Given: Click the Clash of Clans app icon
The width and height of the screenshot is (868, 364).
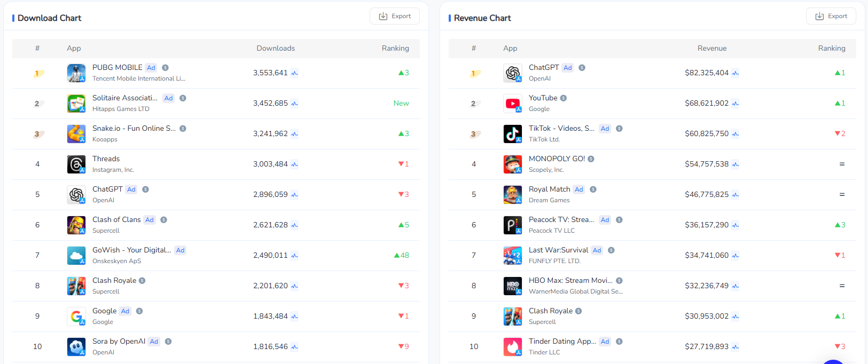Looking at the screenshot, I should point(76,225).
